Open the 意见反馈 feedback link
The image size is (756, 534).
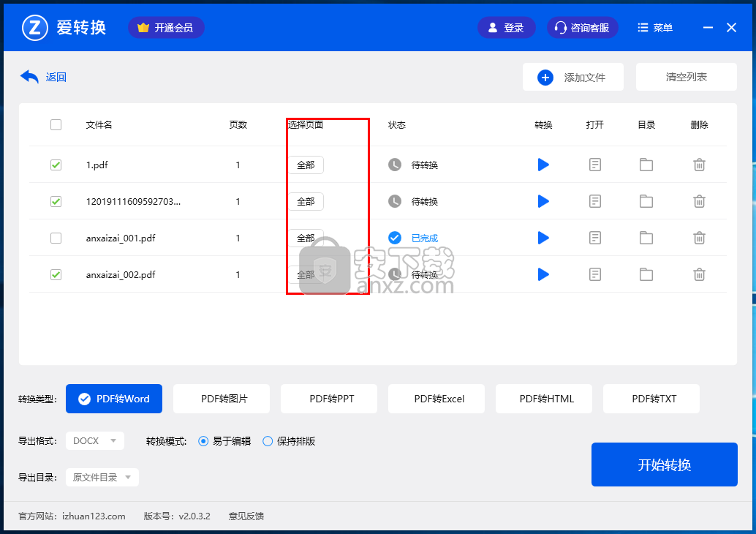(246, 516)
